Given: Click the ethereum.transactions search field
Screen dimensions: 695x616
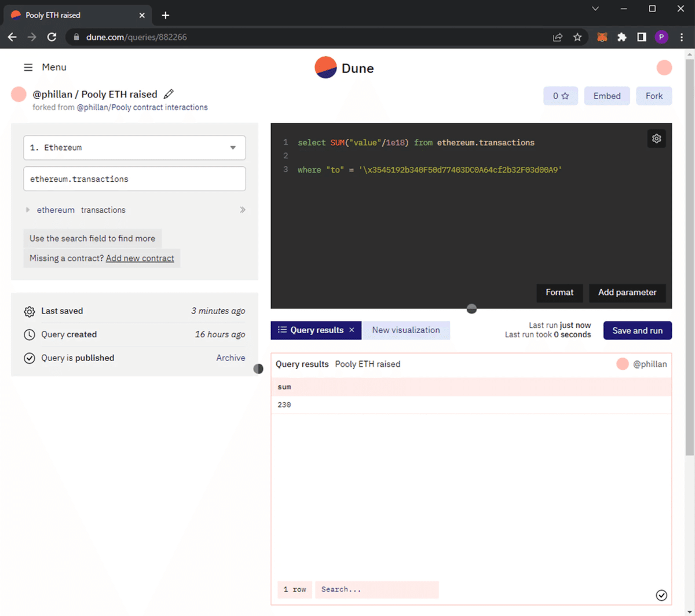Looking at the screenshot, I should [x=134, y=179].
